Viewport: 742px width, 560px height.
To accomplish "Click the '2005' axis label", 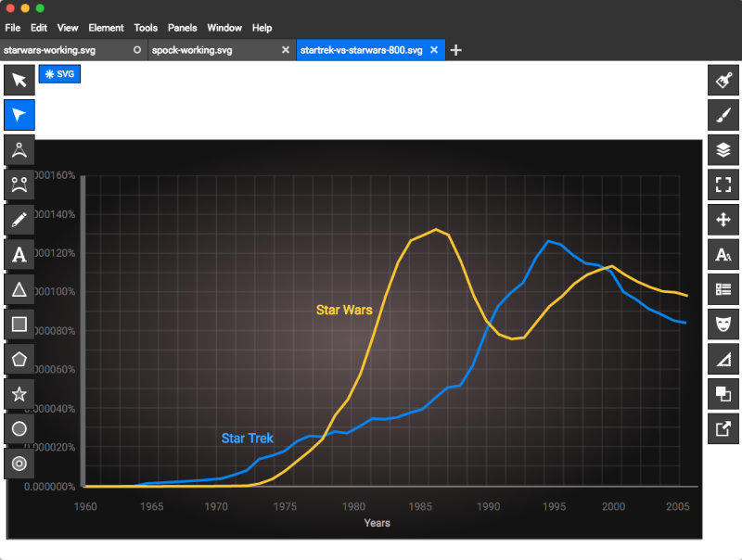I will (678, 506).
